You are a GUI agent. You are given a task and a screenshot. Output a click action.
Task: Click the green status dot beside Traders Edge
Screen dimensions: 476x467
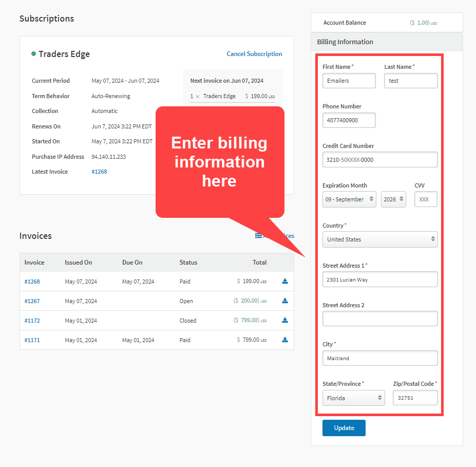34,54
